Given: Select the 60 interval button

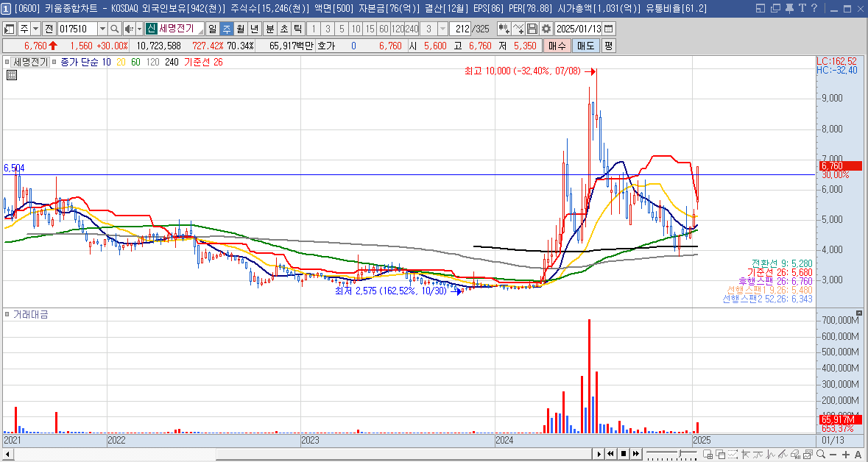Looking at the screenshot, I should click(384, 29).
